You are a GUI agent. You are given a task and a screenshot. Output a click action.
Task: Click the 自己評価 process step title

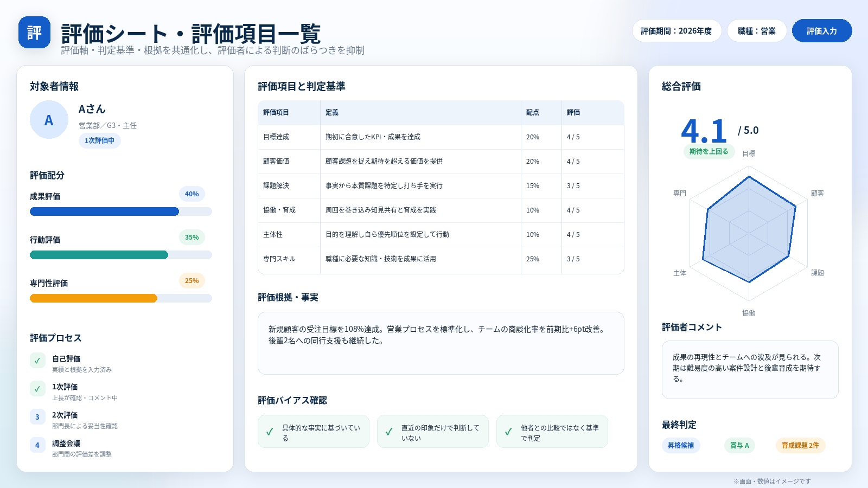pos(66,359)
